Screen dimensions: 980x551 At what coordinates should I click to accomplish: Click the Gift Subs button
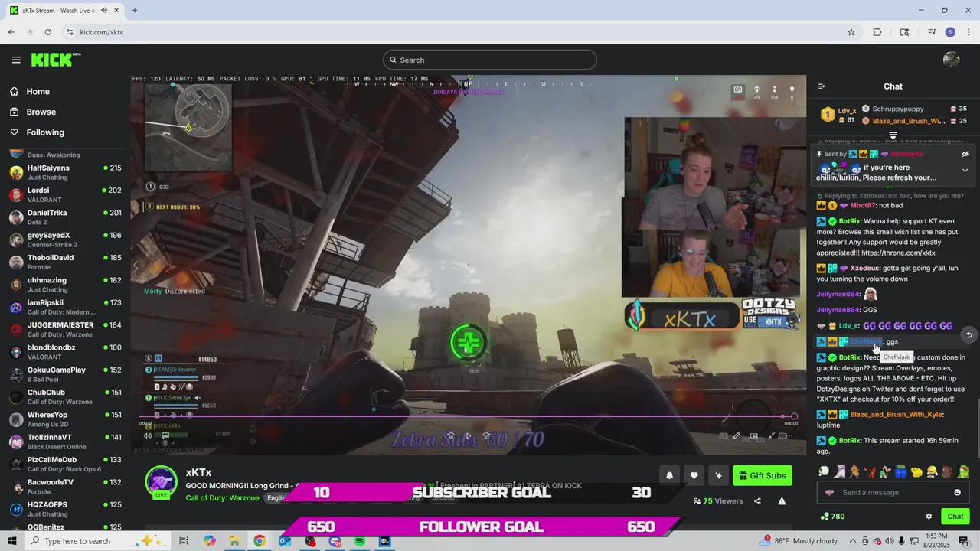point(762,476)
